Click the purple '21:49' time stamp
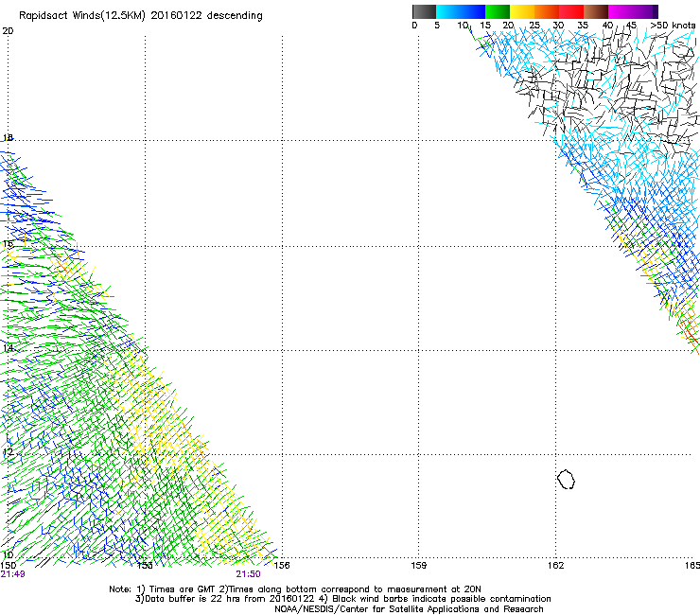This screenshot has height=615, width=700. pos(12,574)
